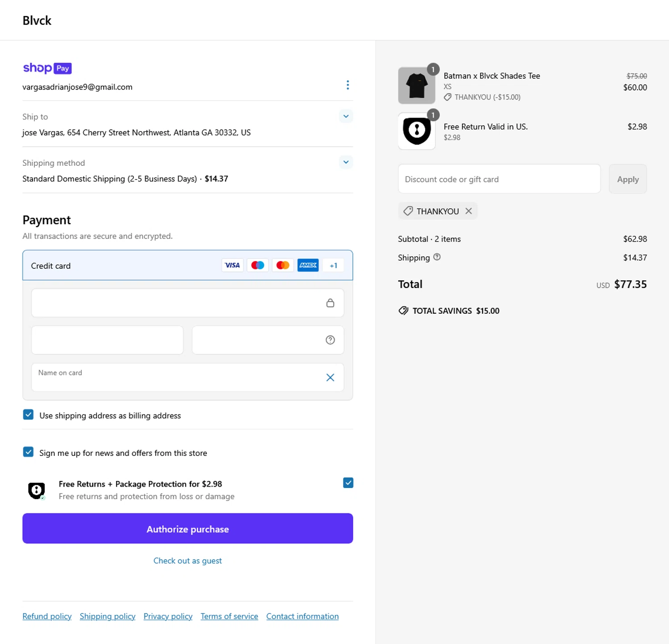Open the Batman x Blvck Shades Tee thumbnail
Image resolution: width=669 pixels, height=644 pixels.
417,86
